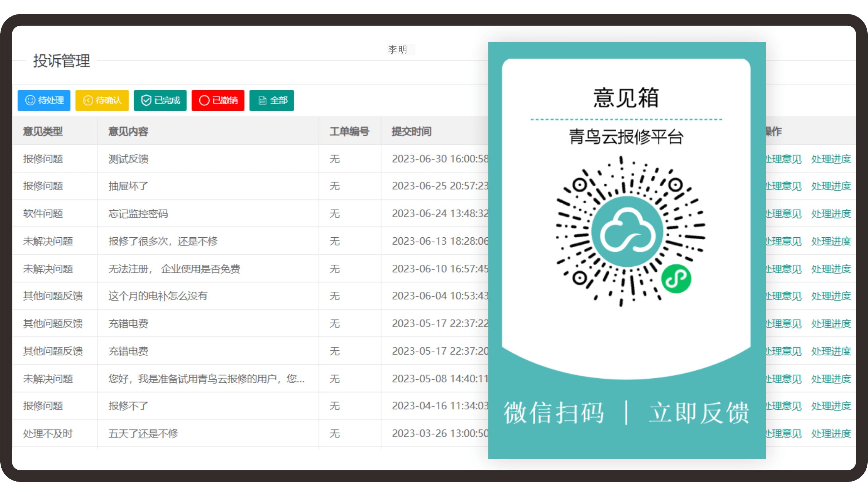The image size is (868, 501).
Task: Open 处理进度 for 五天了还是不修 row
Action: (x=831, y=433)
